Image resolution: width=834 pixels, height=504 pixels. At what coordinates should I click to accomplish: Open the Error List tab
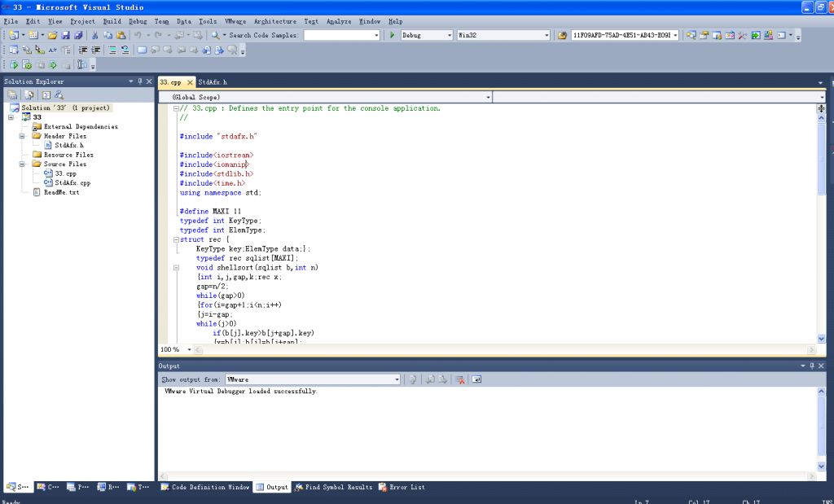point(402,487)
